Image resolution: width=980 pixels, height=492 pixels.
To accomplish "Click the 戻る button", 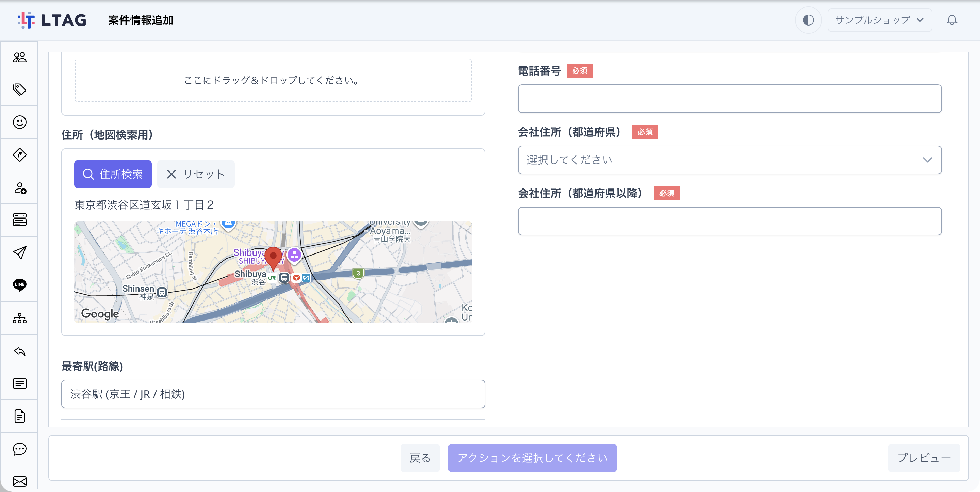I will coord(420,458).
